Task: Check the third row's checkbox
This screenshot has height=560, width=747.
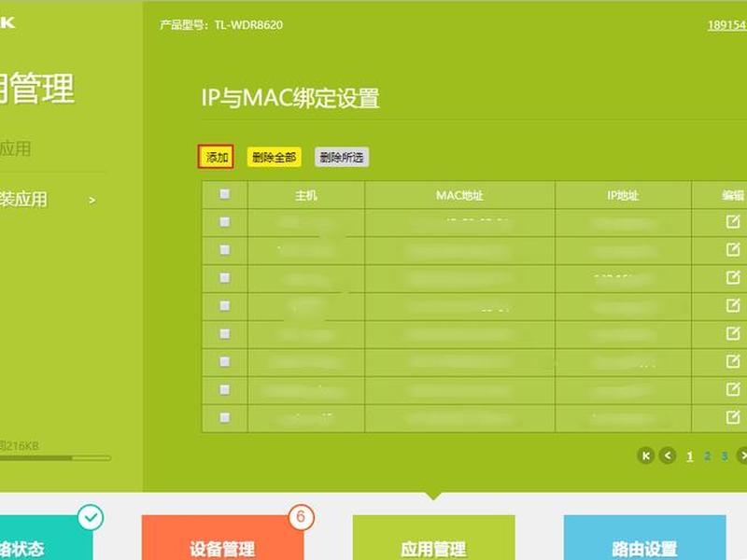Action: point(224,277)
